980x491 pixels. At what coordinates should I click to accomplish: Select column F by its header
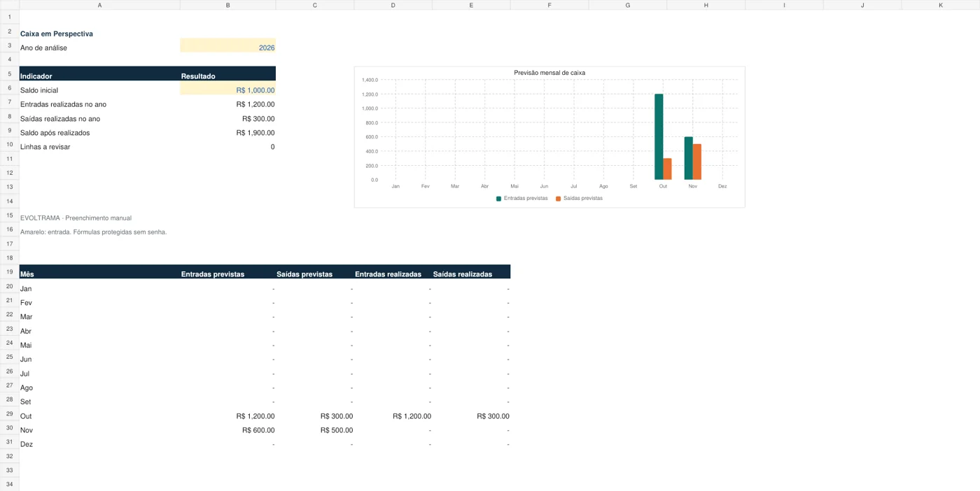click(x=549, y=5)
